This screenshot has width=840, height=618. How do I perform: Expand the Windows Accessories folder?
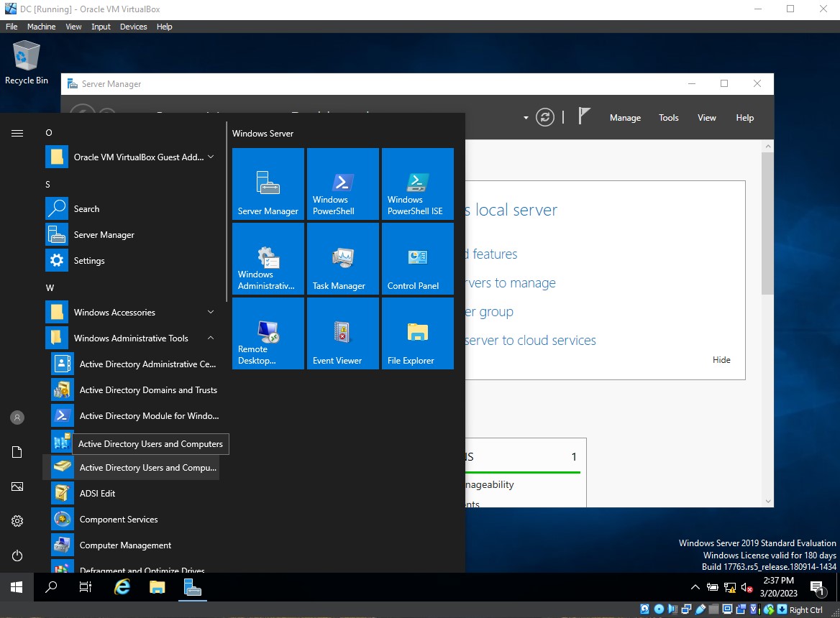coord(131,312)
